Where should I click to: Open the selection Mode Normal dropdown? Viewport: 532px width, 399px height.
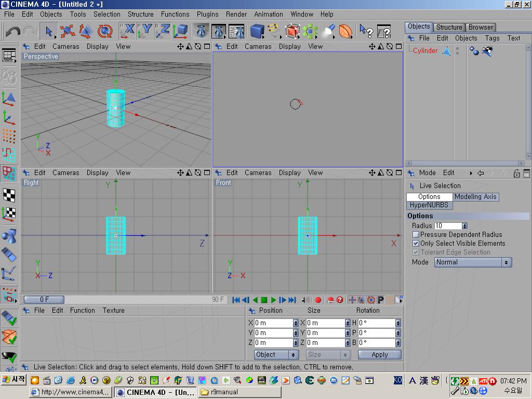coord(473,262)
